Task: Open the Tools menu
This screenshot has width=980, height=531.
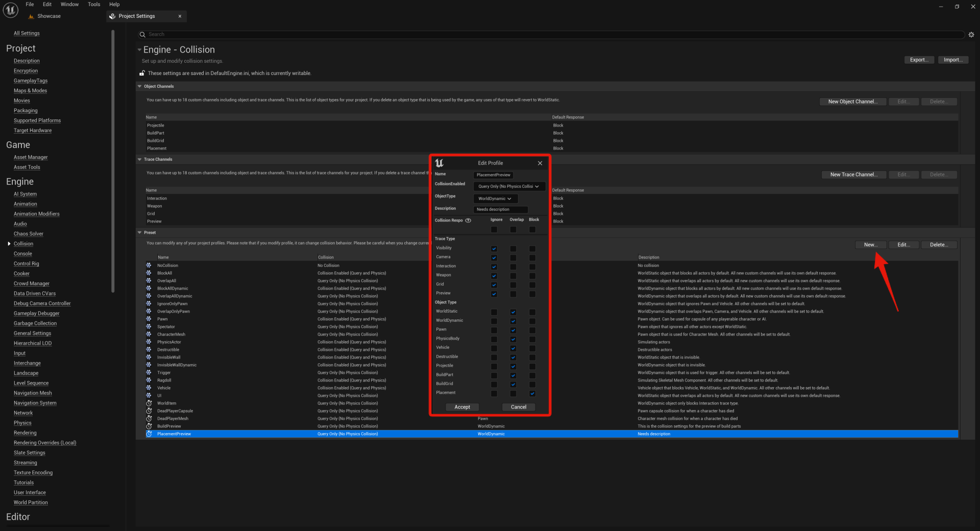Action: coord(94,5)
